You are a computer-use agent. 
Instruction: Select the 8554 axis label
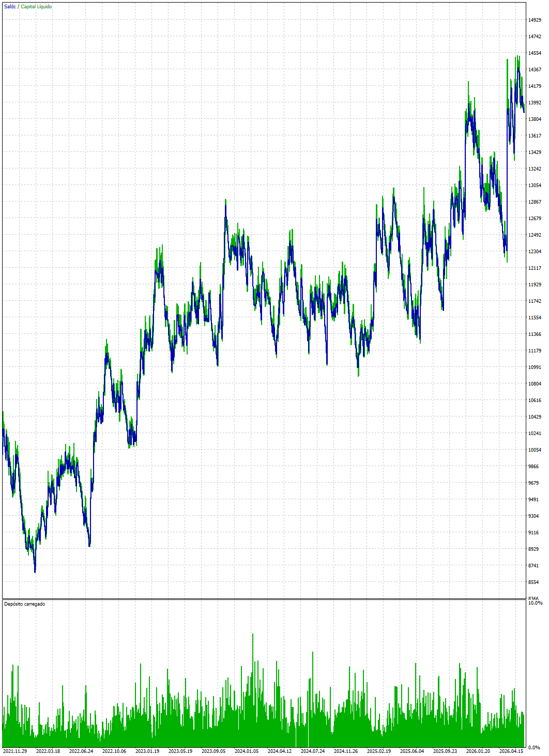[533, 582]
